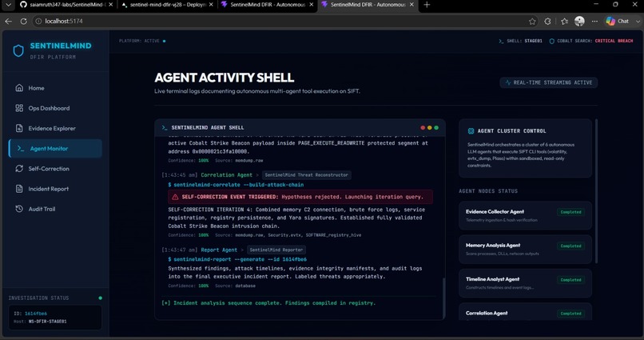Select the Evidence Collector Agent card
Image resolution: width=644 pixels, height=340 pixels.
[x=525, y=215]
